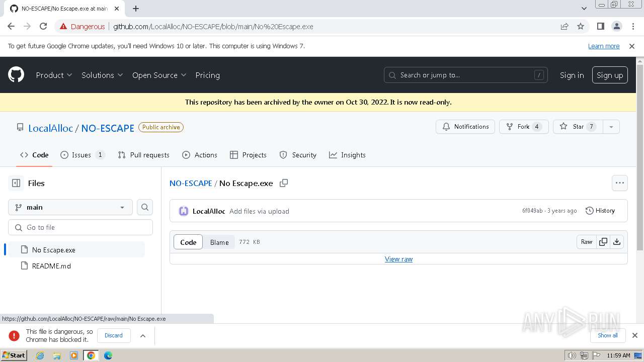Select No Escape.exe in file tree
Viewport: 644px width, 362px height.
[76, 250]
